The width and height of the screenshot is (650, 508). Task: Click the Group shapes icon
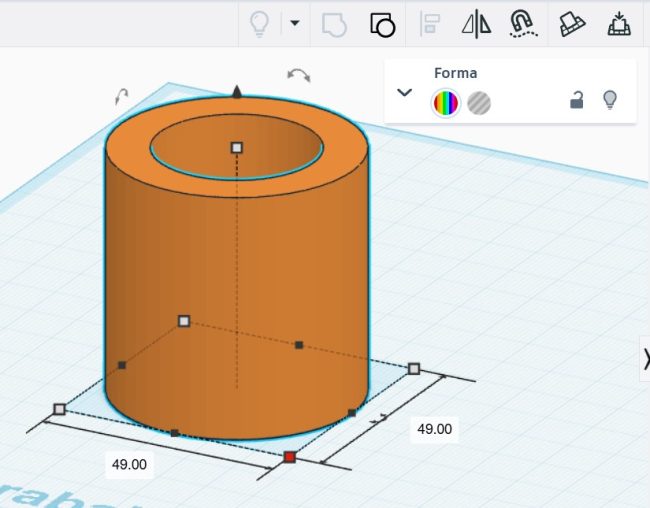[333, 24]
